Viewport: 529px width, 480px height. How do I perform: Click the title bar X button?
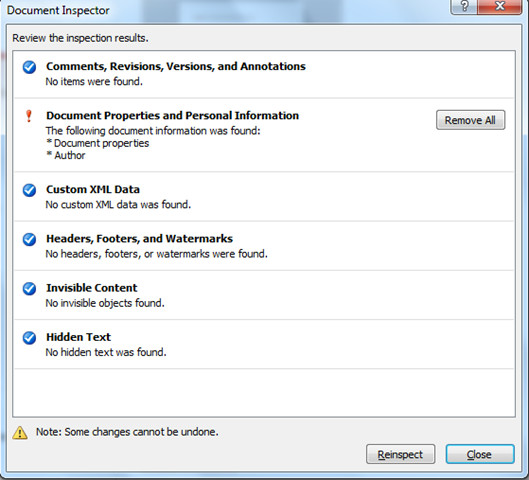click(500, 7)
